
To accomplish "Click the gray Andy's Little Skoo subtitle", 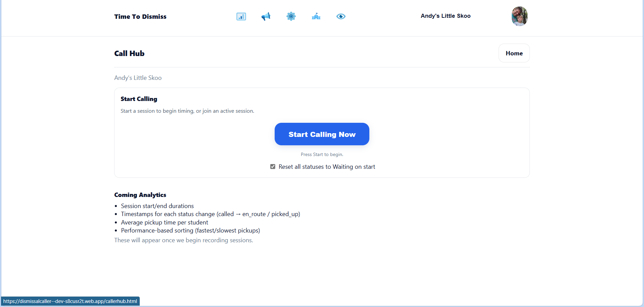I will (x=138, y=78).
